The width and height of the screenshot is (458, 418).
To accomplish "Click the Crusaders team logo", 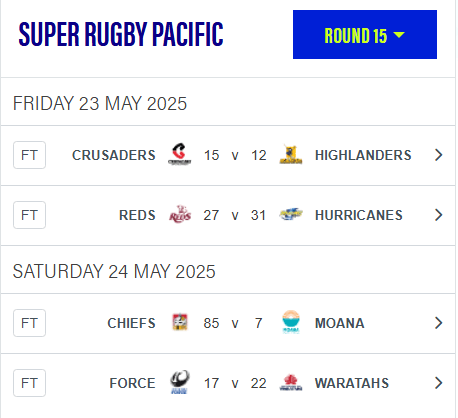I will point(180,154).
